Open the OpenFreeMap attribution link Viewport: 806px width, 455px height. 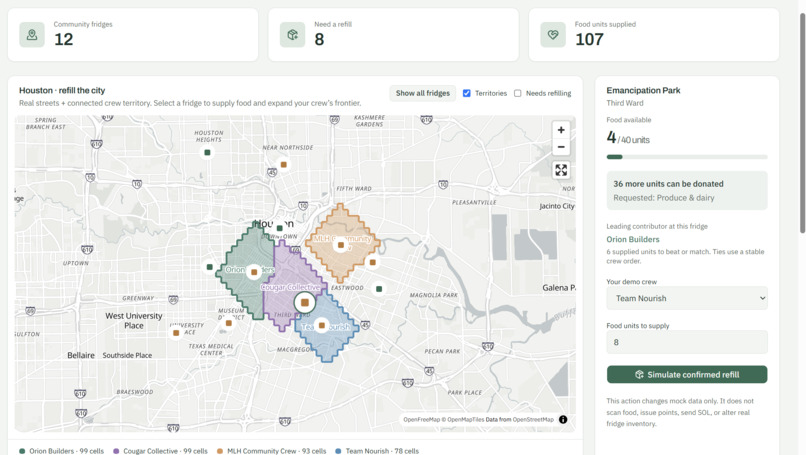point(422,420)
